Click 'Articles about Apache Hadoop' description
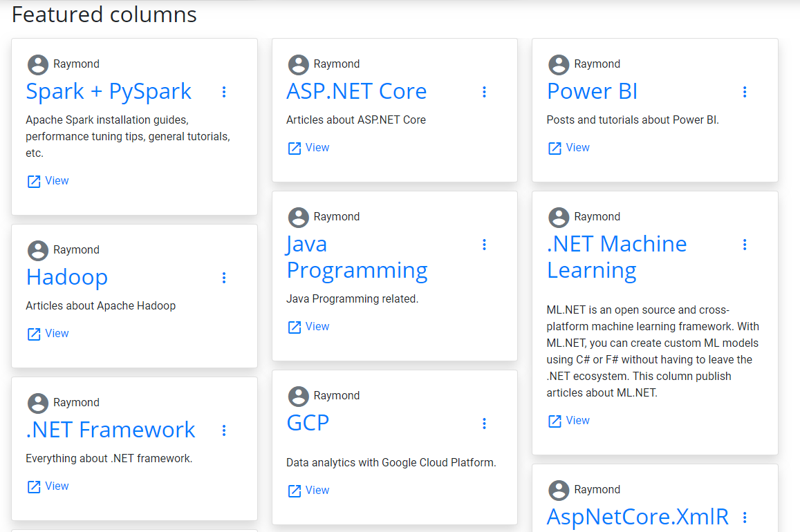Image resolution: width=800 pixels, height=532 pixels. pyautogui.click(x=100, y=306)
